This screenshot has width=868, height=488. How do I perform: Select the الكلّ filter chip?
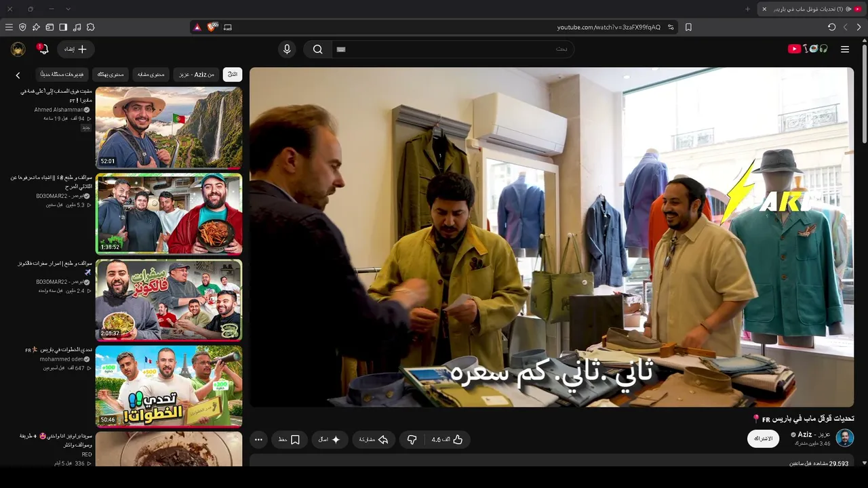coord(233,75)
